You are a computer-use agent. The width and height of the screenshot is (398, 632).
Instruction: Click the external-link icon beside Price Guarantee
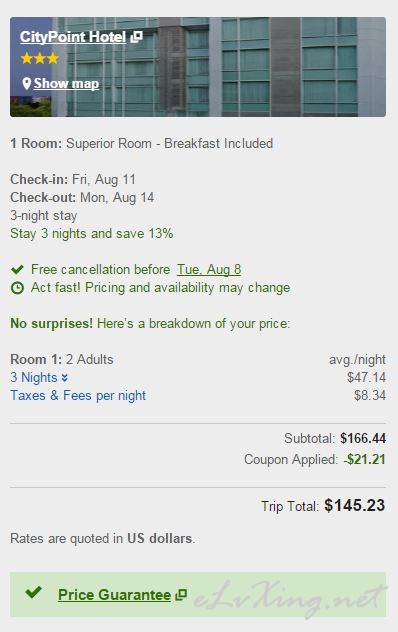point(181,595)
